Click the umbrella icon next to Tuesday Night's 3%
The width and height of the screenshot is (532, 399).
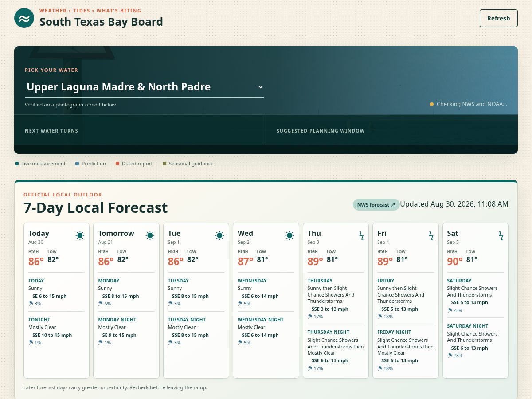pos(170,343)
